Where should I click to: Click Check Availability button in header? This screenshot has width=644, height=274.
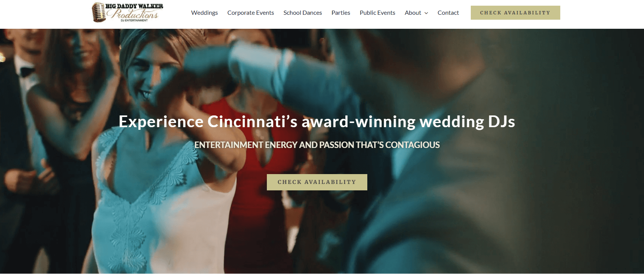[515, 12]
